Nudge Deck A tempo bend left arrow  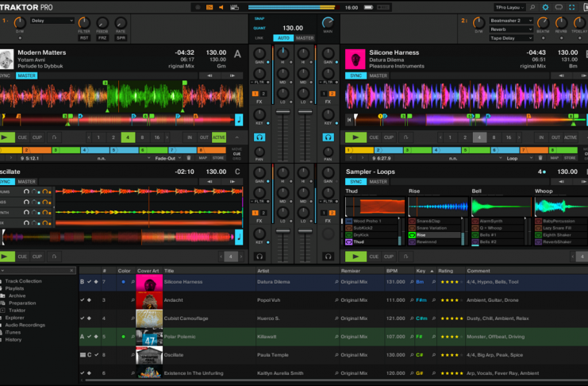(209, 75)
